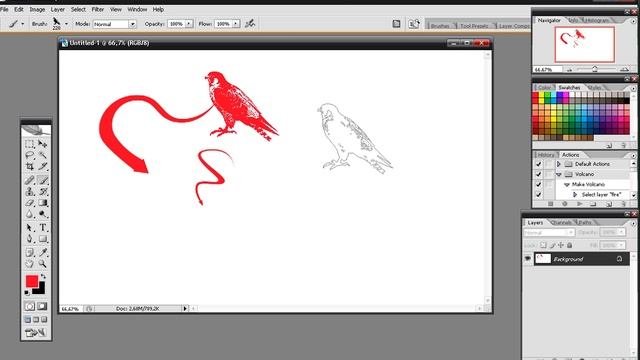Select the Notes tool
The image size is (640, 360).
[x=29, y=253]
